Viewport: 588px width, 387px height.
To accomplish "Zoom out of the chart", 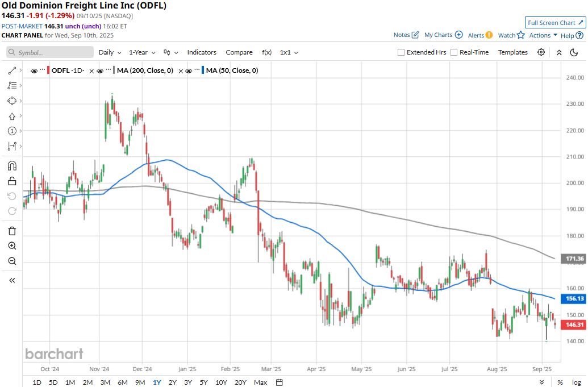I will point(12,261).
